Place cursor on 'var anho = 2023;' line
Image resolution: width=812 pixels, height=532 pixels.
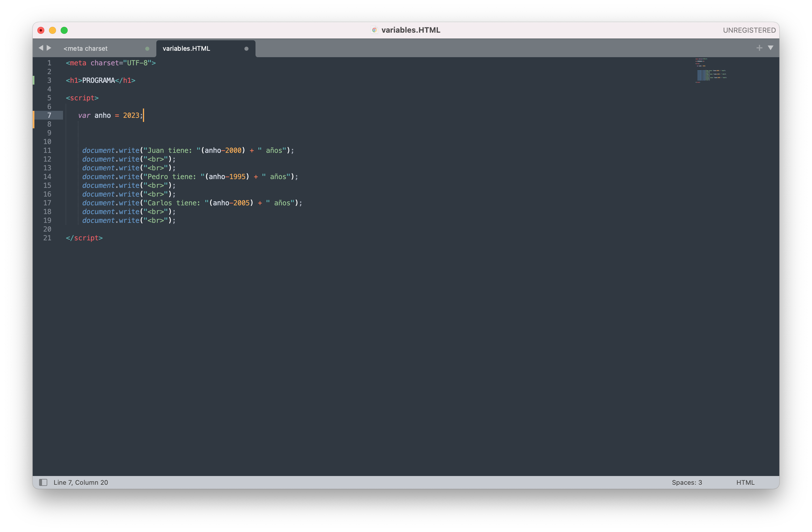[110, 115]
